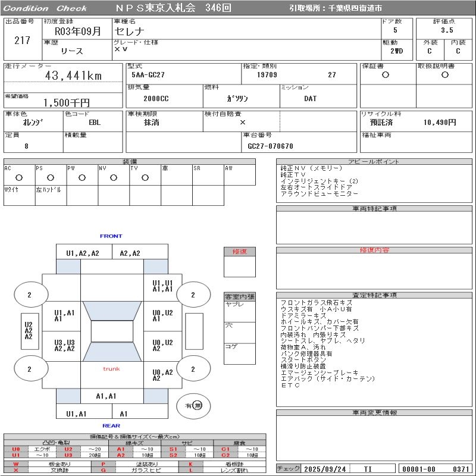Select evaluation score 3.5

(x=447, y=30)
